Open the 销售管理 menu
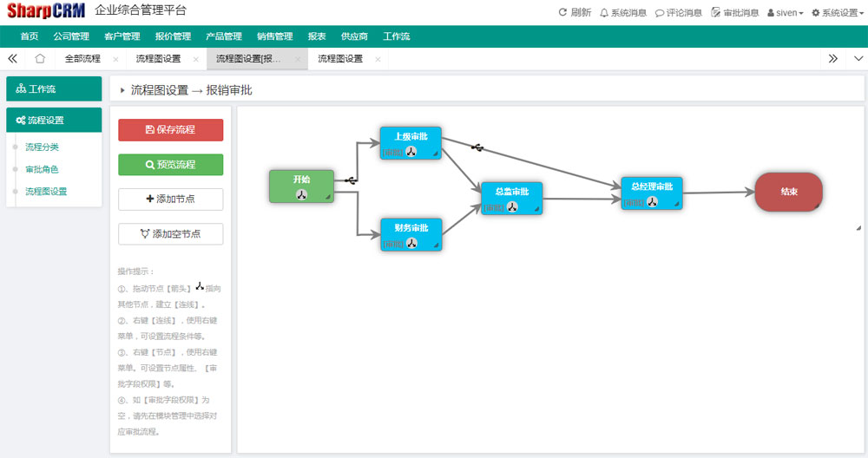Screen dimensions: 868x458 274,36
